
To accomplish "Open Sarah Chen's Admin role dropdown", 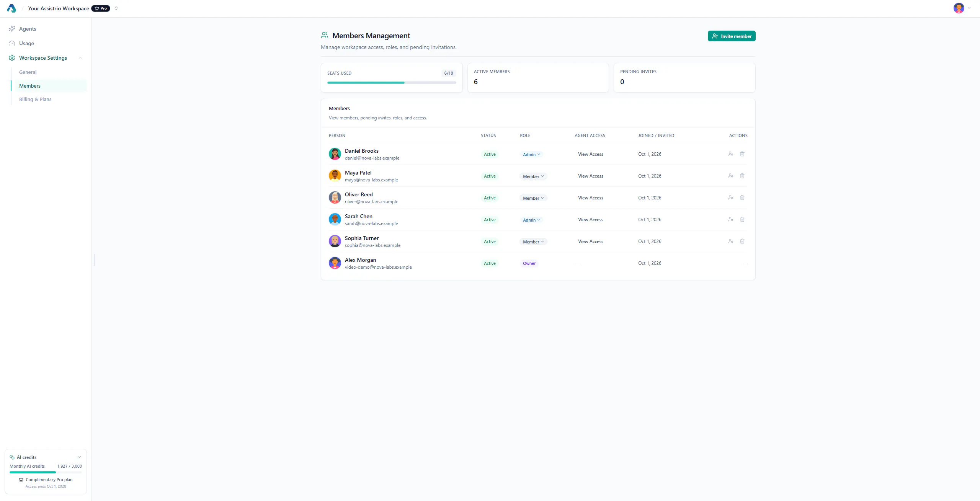I will [x=531, y=220].
